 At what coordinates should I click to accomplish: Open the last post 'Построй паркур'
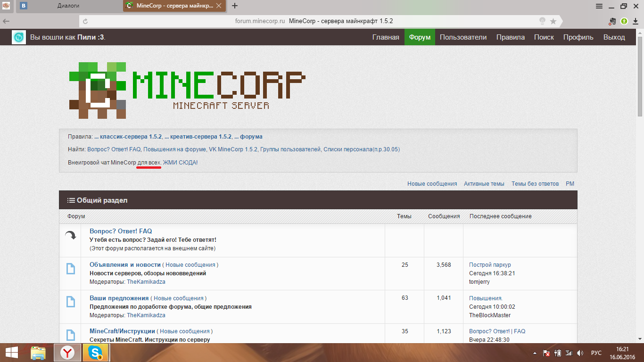pos(490,265)
